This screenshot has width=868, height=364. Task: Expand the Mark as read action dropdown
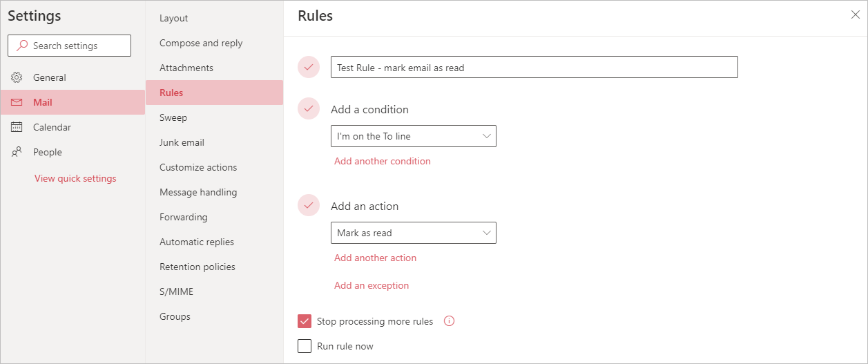413,233
